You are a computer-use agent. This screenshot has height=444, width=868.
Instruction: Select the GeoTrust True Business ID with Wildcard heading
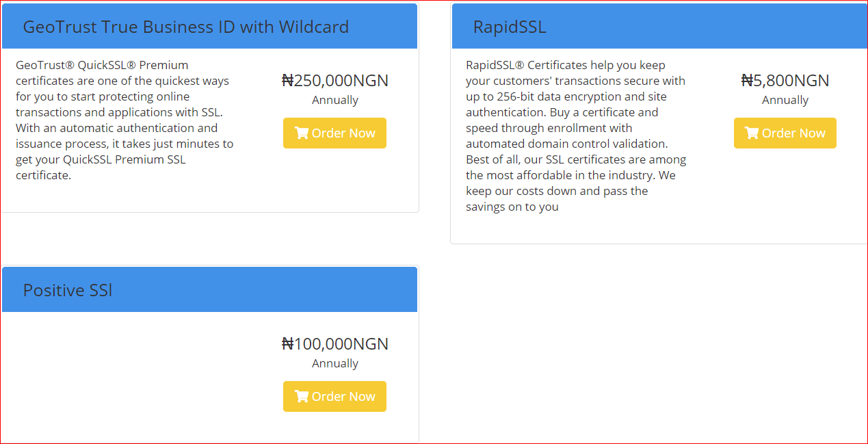(x=185, y=27)
